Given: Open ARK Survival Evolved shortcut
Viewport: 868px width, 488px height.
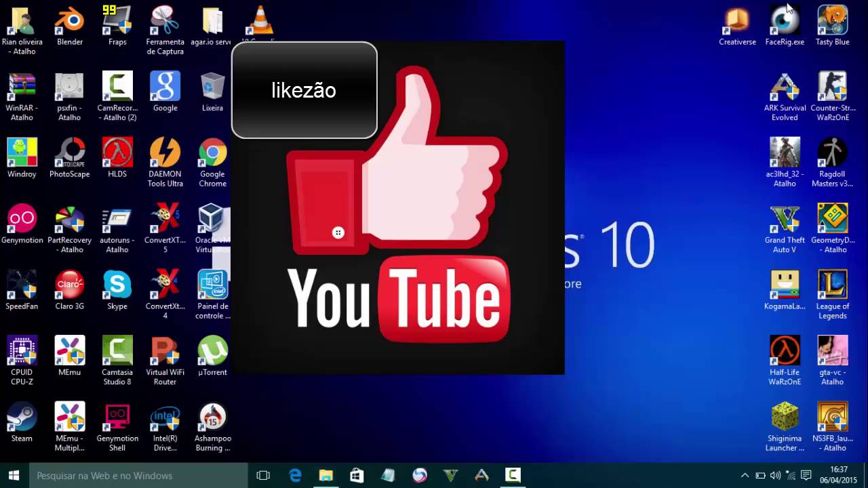Looking at the screenshot, I should point(785,96).
